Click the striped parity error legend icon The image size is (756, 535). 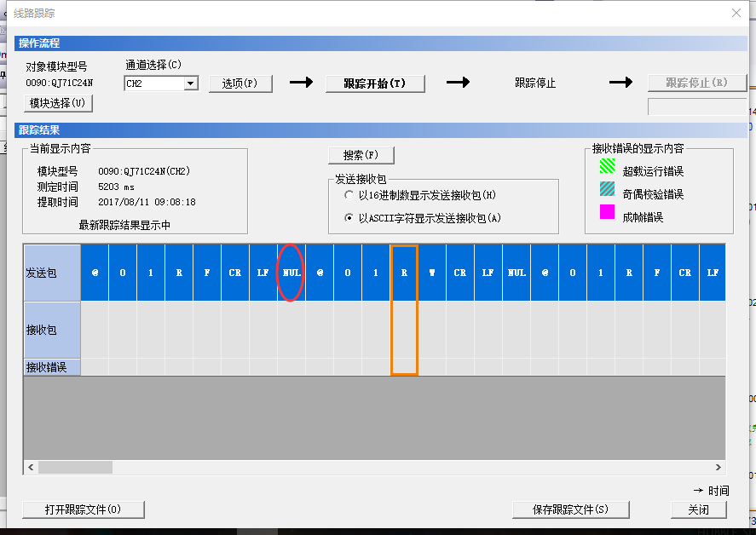607,189
